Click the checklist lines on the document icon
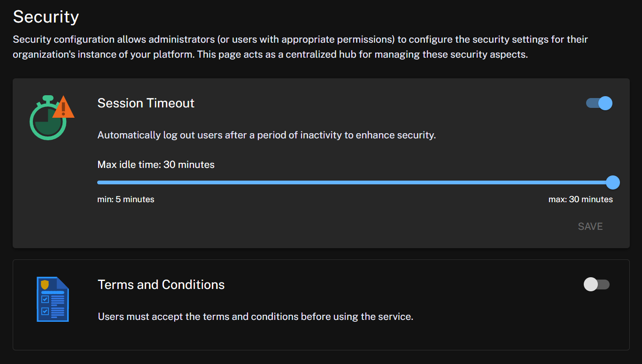642x364 pixels. coord(57,305)
